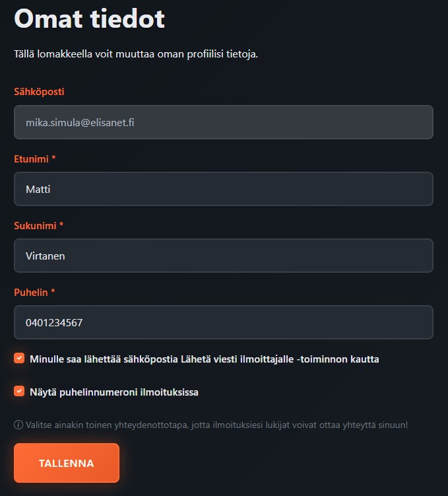This screenshot has width=448, height=496.
Task: Click the 'Näytä puhelinnumeroni ilmoituksissa' label text
Action: [x=114, y=392]
